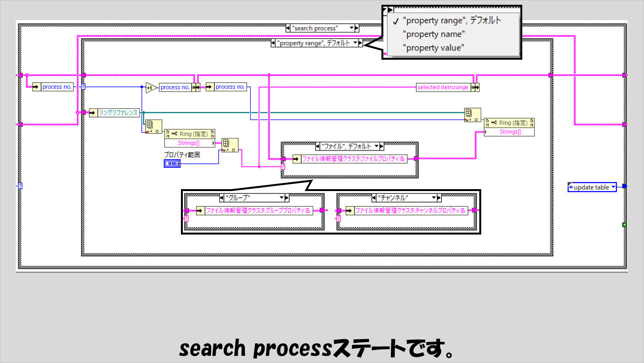This screenshot has height=363, width=644.
Task: Open the "search process" case selector dropdown
Action: point(352,28)
